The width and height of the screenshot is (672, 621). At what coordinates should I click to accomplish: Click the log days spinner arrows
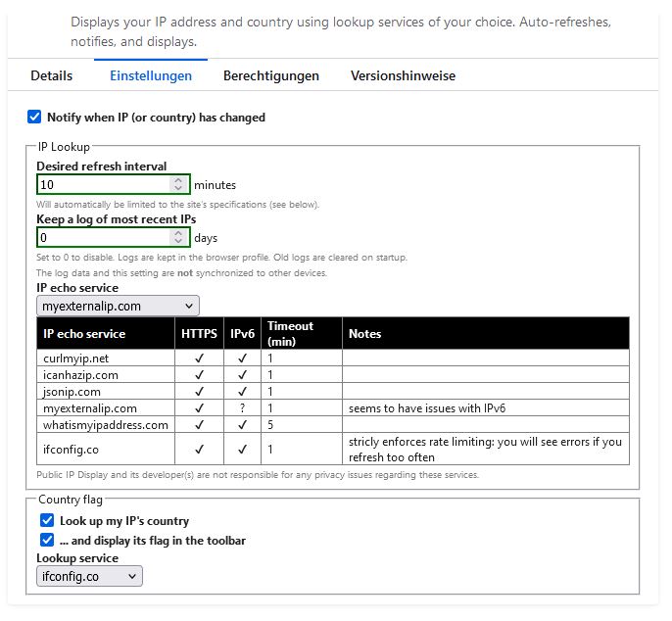point(178,237)
